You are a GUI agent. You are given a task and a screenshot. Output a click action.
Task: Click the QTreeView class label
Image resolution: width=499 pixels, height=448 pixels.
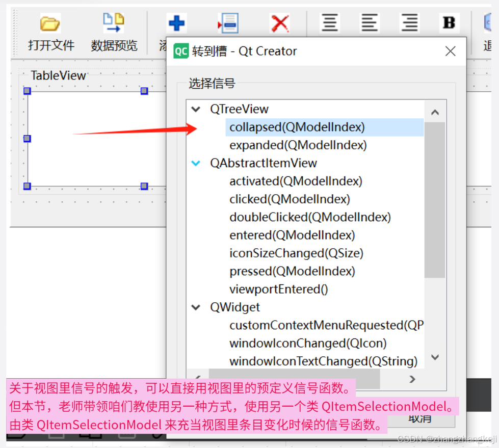tap(239, 109)
